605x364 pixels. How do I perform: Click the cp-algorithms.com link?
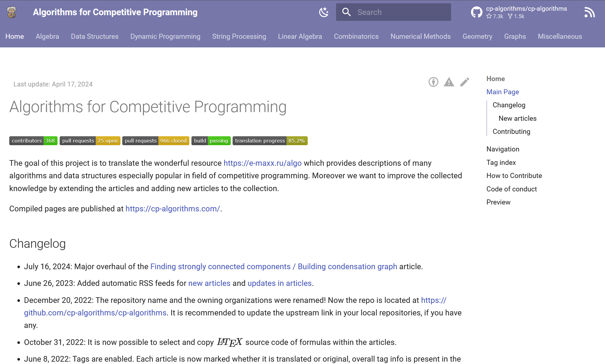(x=172, y=208)
